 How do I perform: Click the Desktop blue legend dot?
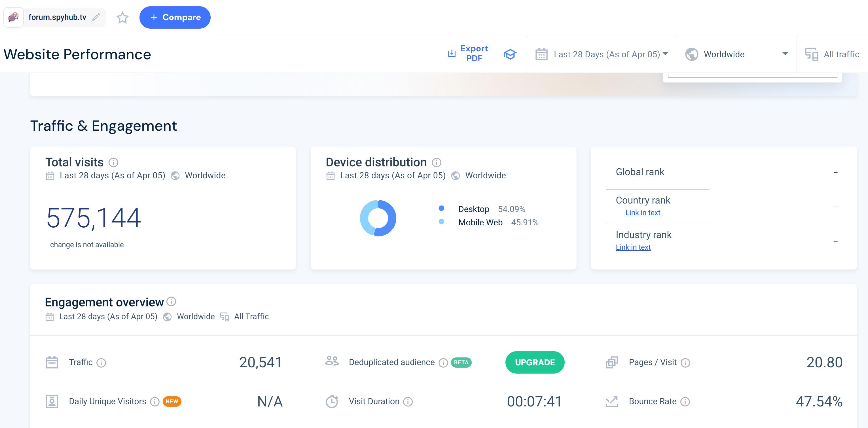[441, 208]
